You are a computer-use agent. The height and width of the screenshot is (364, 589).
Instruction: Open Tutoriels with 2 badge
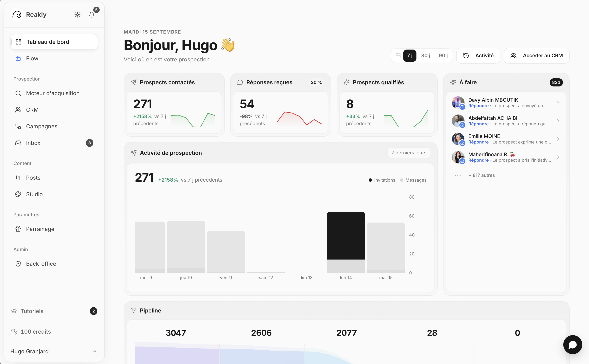[x=54, y=311]
